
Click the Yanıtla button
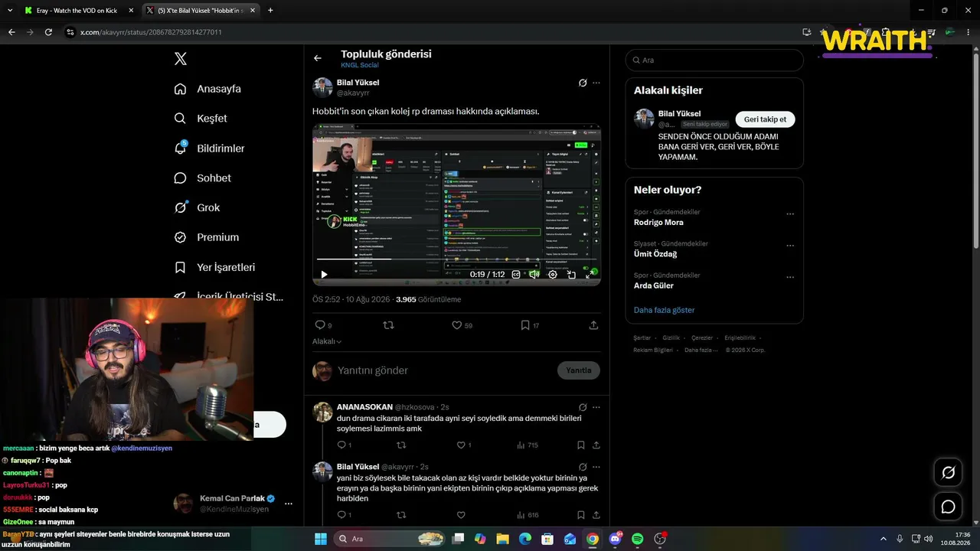click(579, 370)
